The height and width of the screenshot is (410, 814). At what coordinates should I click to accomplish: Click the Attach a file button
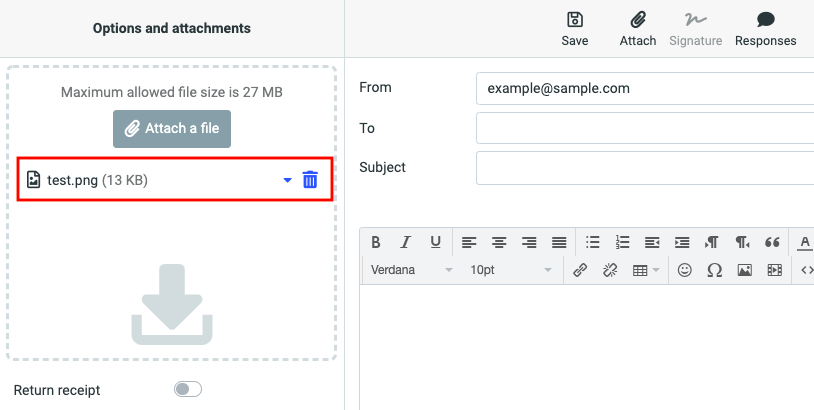[172, 129]
